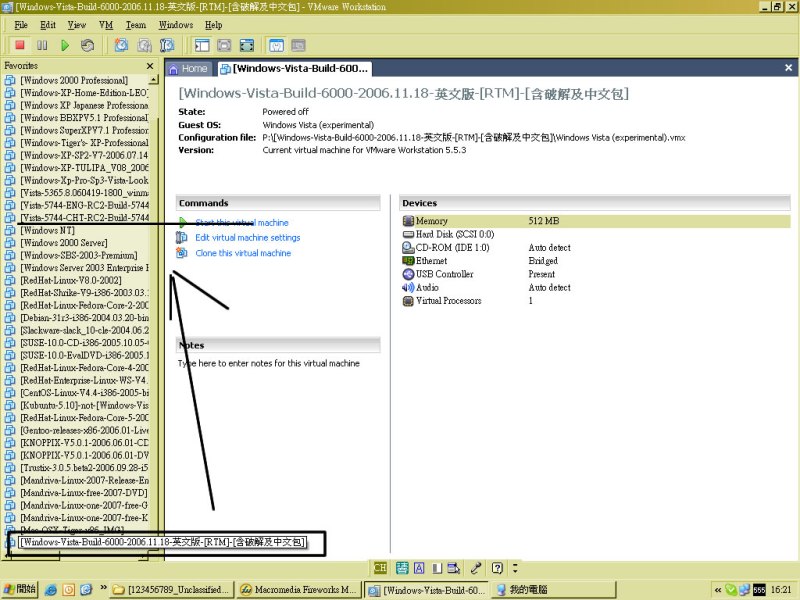Screen dimensions: 800x600
Task: Click Start this virtual machine link
Action: tap(242, 222)
